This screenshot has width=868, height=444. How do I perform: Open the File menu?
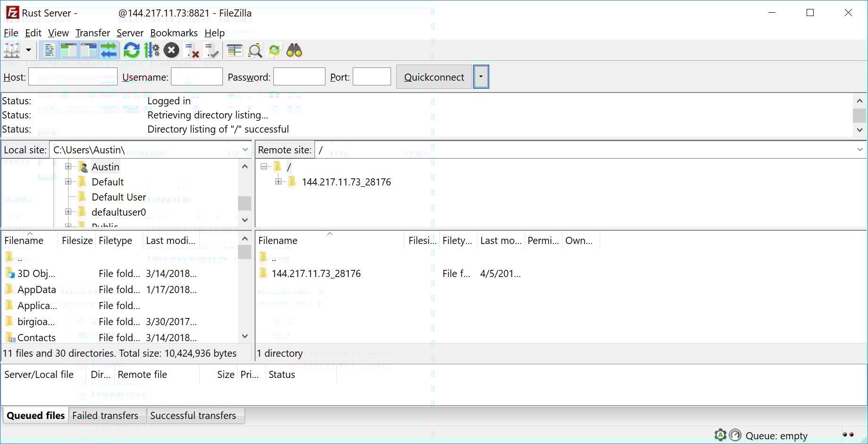click(x=11, y=33)
